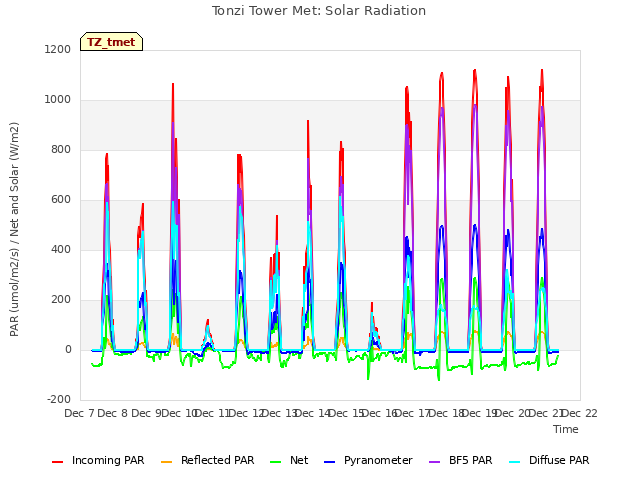Image resolution: width=640 pixels, height=480 pixels.
Task: Click the Dec 8 x-axis tick label
Action: 113,413
